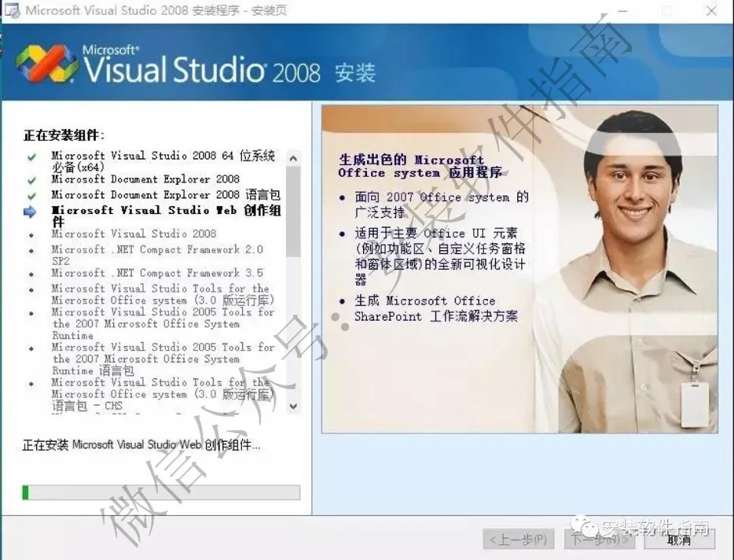Click the installer icon in title bar

point(12,10)
